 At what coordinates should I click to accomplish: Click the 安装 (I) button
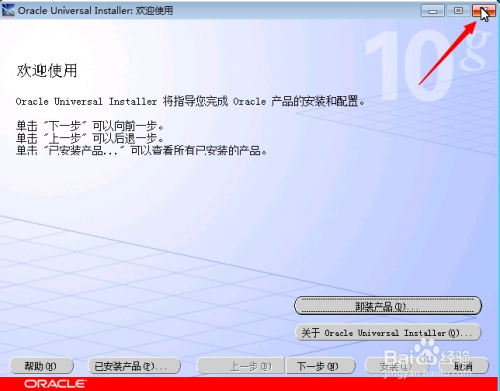[x=398, y=366]
